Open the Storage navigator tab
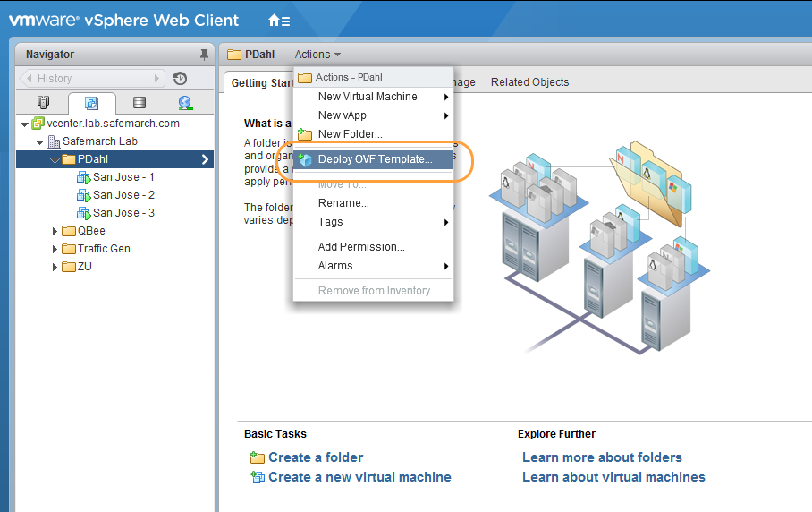812x512 pixels. point(139,103)
